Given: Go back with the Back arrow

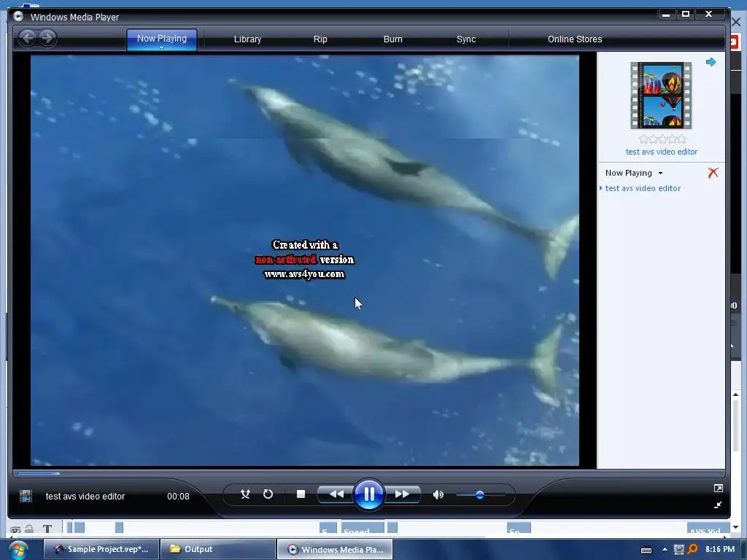Looking at the screenshot, I should pos(28,38).
